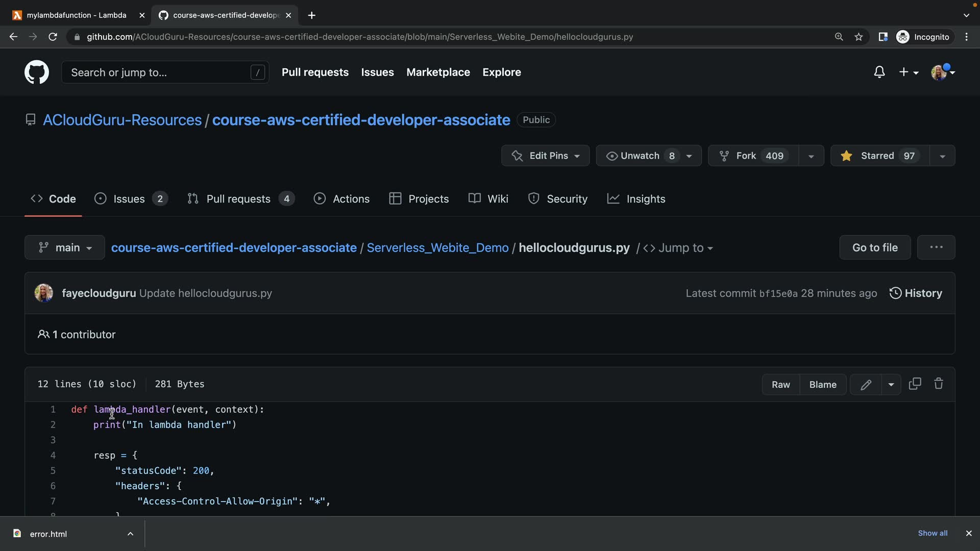
Task: Bookmark this page with star icon
Action: [859, 37]
